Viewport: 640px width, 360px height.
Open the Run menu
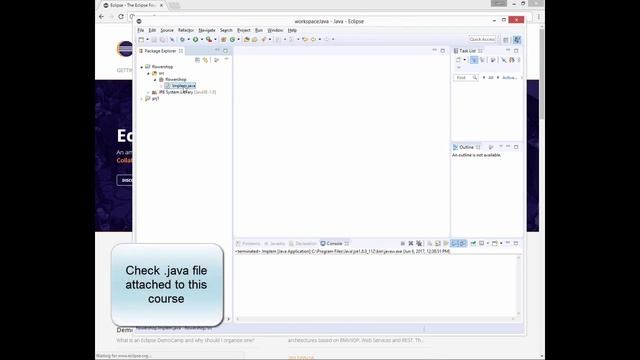[259, 30]
